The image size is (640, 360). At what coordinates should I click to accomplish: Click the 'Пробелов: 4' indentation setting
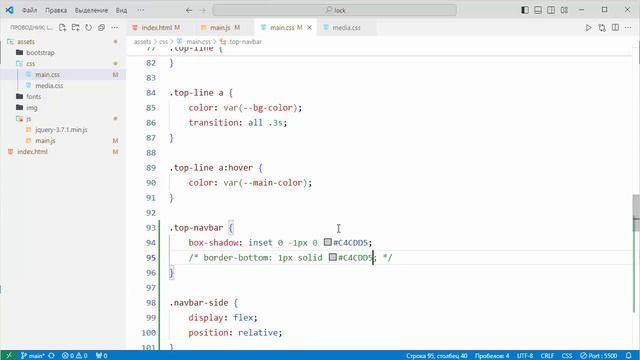492,356
